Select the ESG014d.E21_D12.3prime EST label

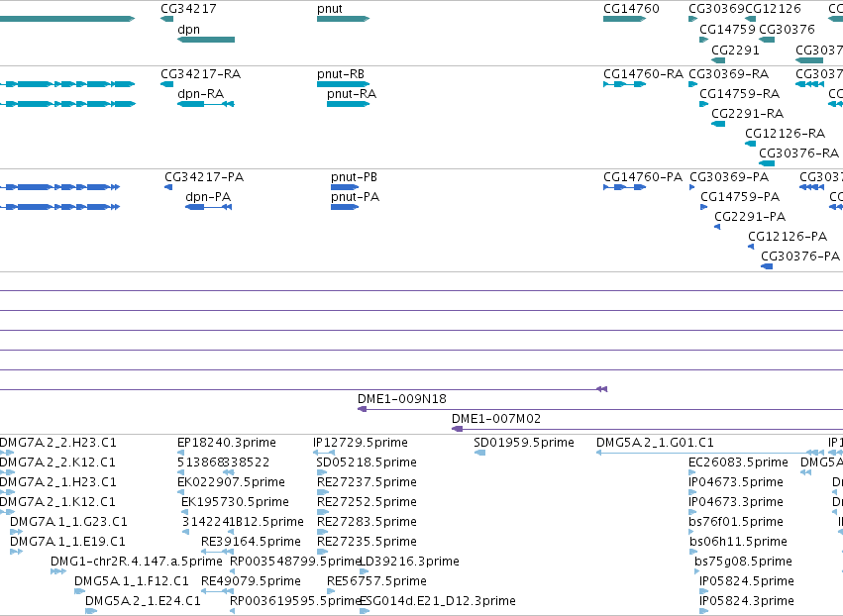(x=438, y=601)
